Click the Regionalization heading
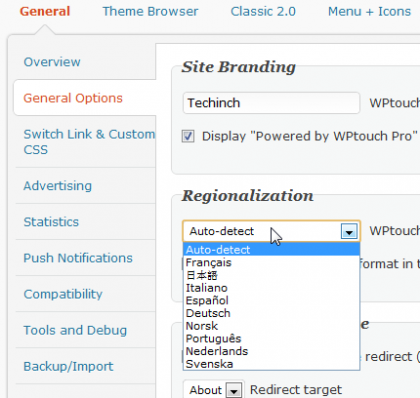This screenshot has width=420, height=398. pos(248,196)
